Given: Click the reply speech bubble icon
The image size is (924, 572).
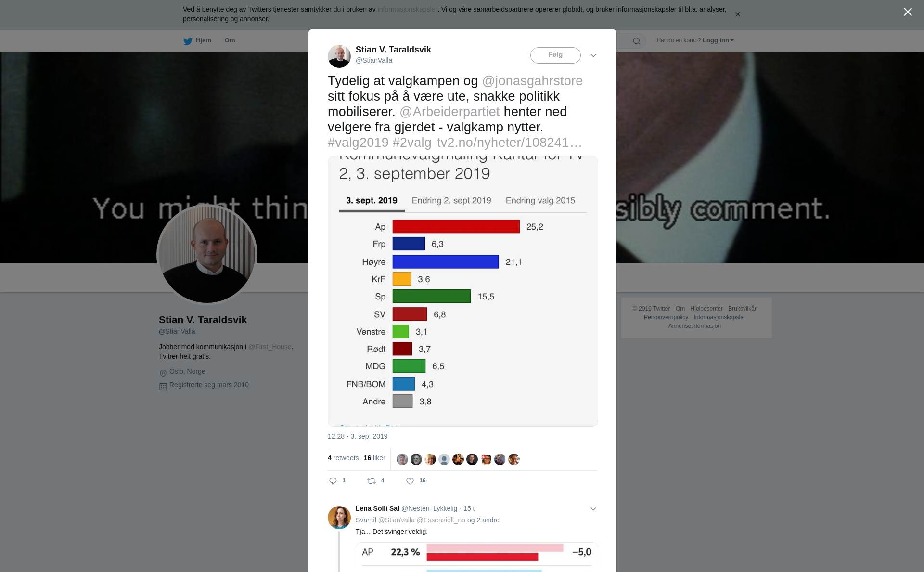Looking at the screenshot, I should (333, 481).
